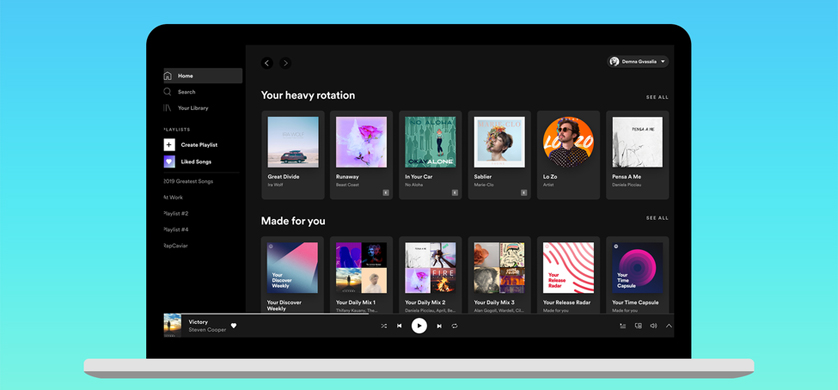Play the current track
The width and height of the screenshot is (838, 390).
(419, 325)
